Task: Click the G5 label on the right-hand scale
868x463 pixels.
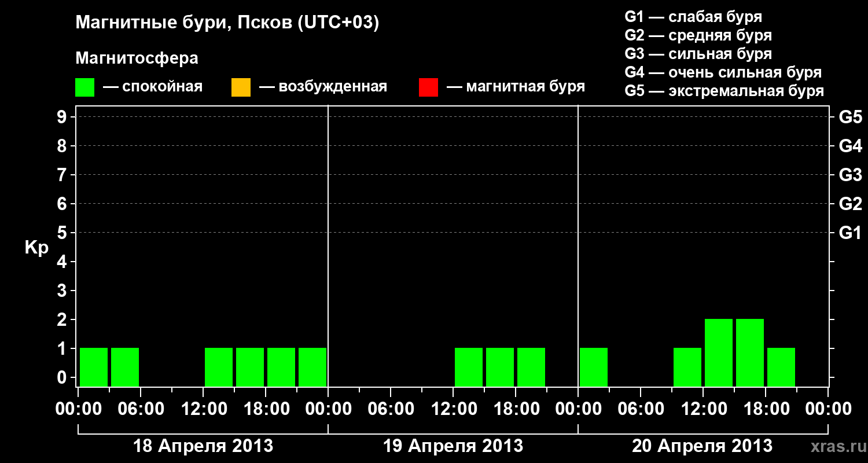Action: [850, 117]
